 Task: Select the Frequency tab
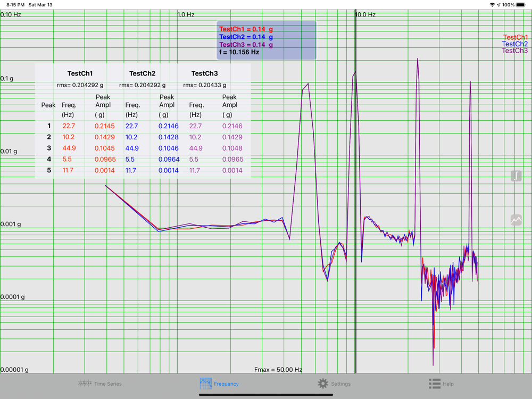219,384
